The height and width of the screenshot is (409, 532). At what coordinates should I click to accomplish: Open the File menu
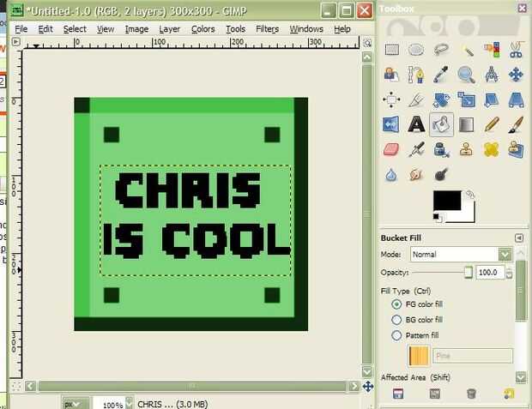coord(21,29)
